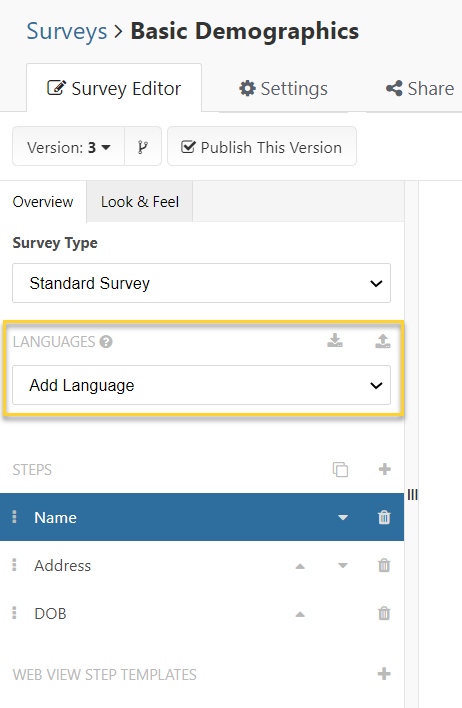Click the STEPS section heading

pos(32,470)
